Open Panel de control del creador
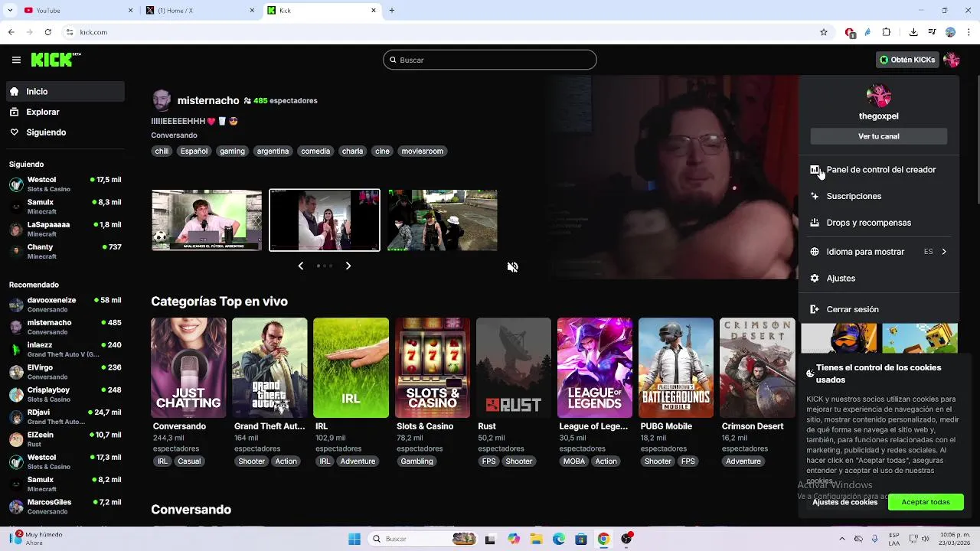 tap(879, 170)
